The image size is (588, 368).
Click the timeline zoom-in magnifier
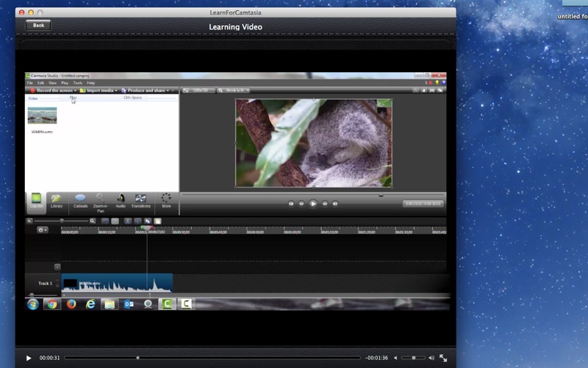(93, 222)
